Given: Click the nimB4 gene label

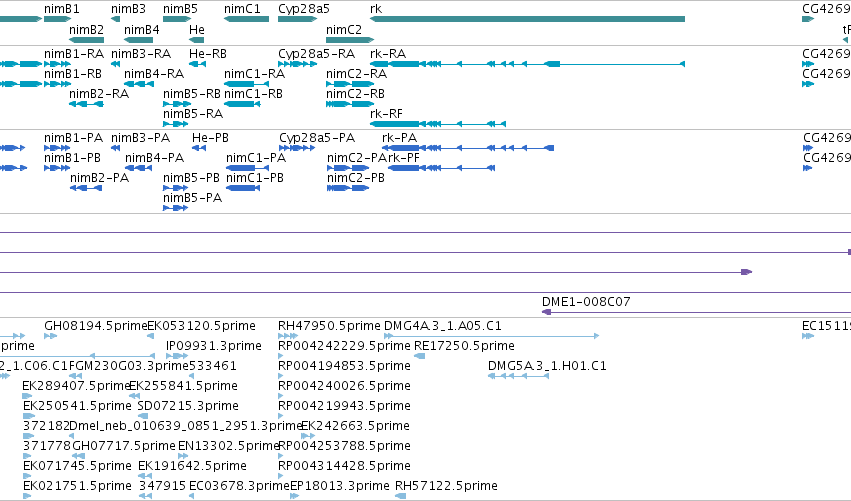Looking at the screenshot, I should click(142, 29).
